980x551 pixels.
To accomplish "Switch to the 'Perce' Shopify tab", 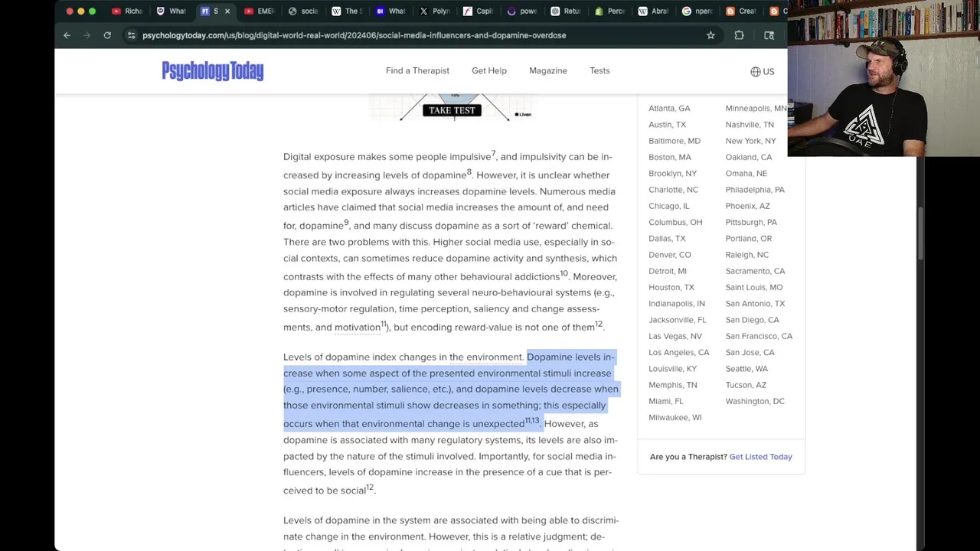I will point(610,11).
